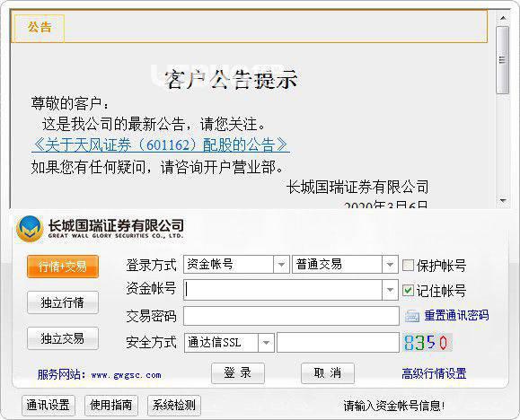
Task: Click the 长城国瑞证券有限公司 signature in the announcement
Action: coord(357,187)
